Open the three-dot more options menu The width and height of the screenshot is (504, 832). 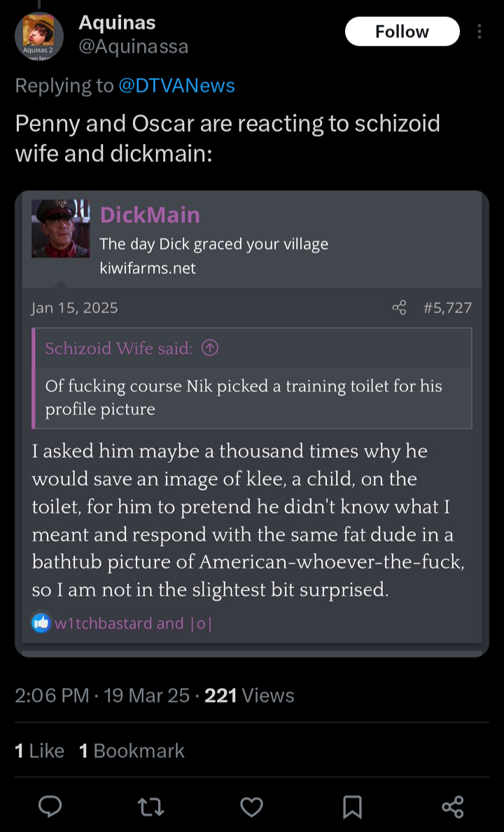[479, 32]
